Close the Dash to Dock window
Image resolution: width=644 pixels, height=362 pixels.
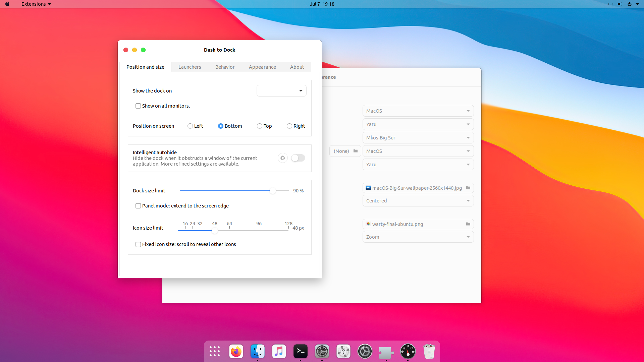click(126, 50)
